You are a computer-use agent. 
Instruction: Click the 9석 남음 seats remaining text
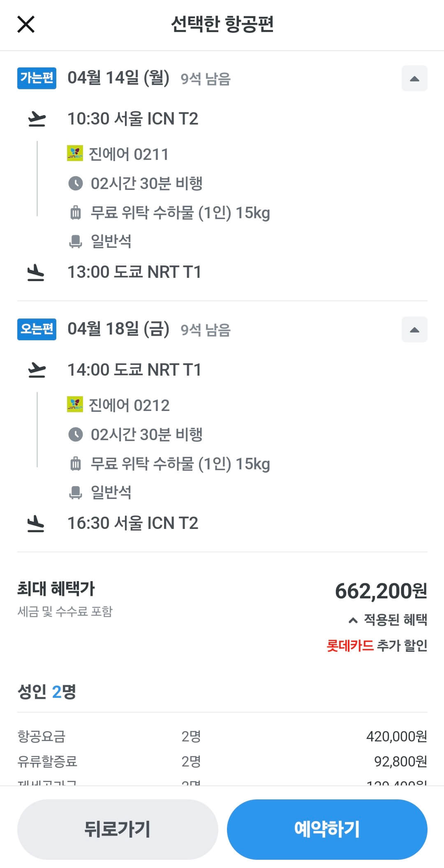click(206, 79)
